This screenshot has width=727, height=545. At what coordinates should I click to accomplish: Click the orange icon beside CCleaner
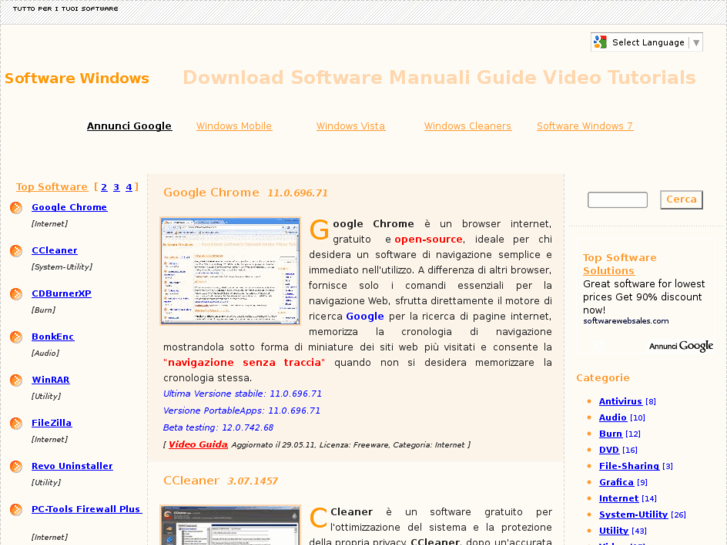[x=16, y=250]
